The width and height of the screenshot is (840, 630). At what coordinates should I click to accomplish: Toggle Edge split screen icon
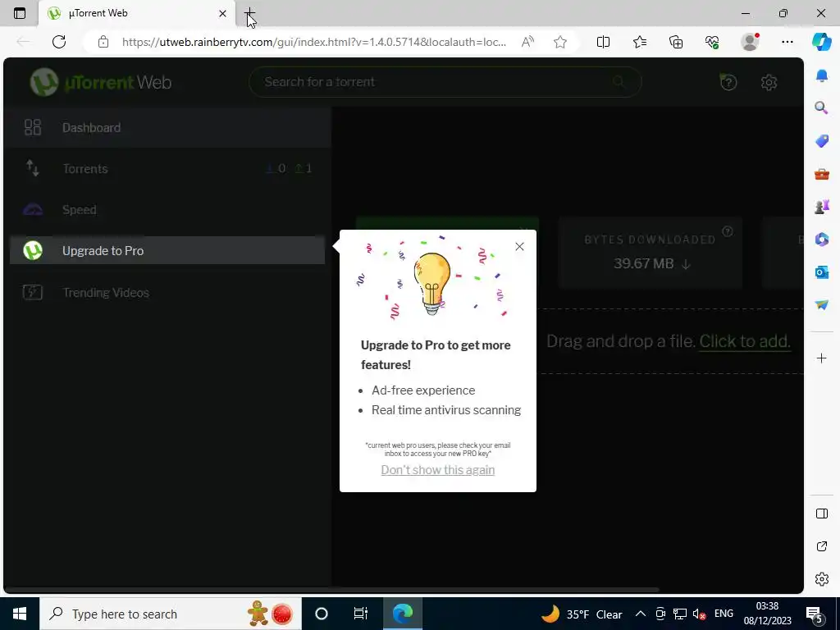coord(603,42)
